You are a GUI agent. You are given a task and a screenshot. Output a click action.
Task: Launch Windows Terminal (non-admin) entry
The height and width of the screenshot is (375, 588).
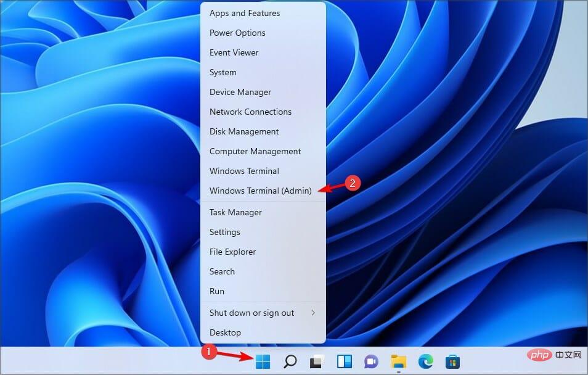pyautogui.click(x=263, y=171)
